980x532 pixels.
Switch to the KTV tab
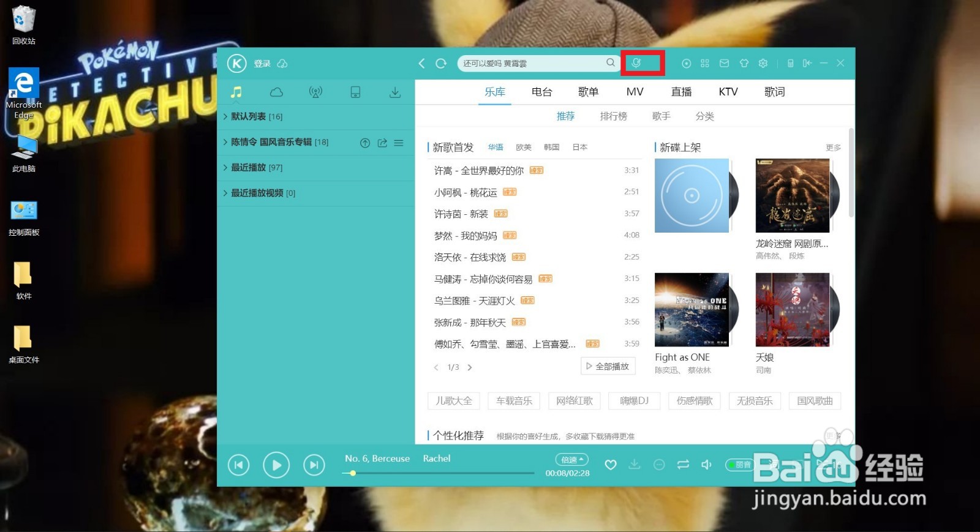[728, 92]
